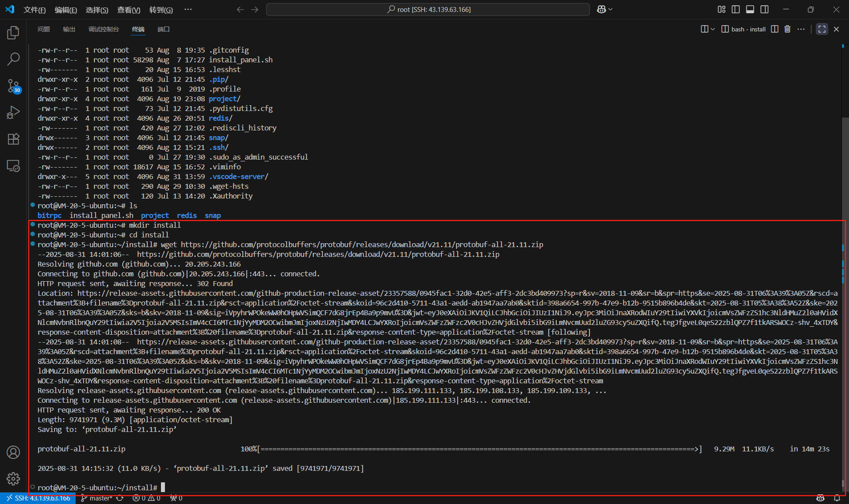Screen dimensions: 849x504
Task: Click the SSH: 43.139.63.166 remote indicator
Action: point(38,498)
